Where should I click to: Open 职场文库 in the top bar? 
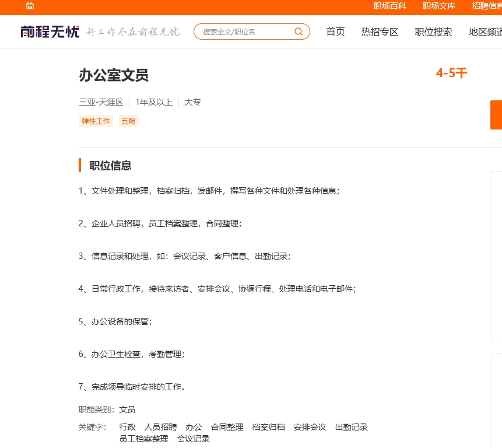pyautogui.click(x=439, y=6)
